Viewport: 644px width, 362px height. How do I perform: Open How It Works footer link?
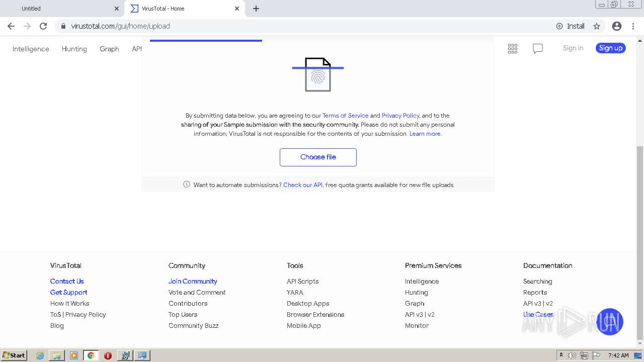69,304
